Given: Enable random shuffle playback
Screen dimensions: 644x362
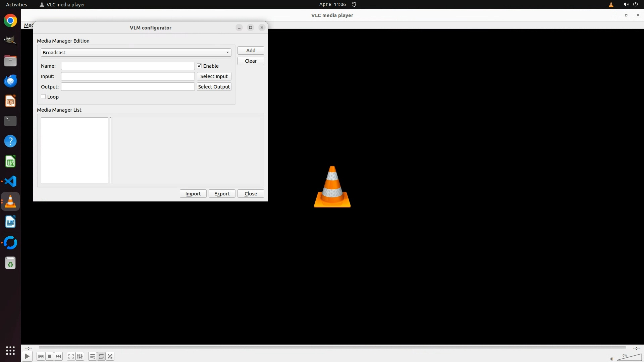Looking at the screenshot, I should pyautogui.click(x=110, y=356).
